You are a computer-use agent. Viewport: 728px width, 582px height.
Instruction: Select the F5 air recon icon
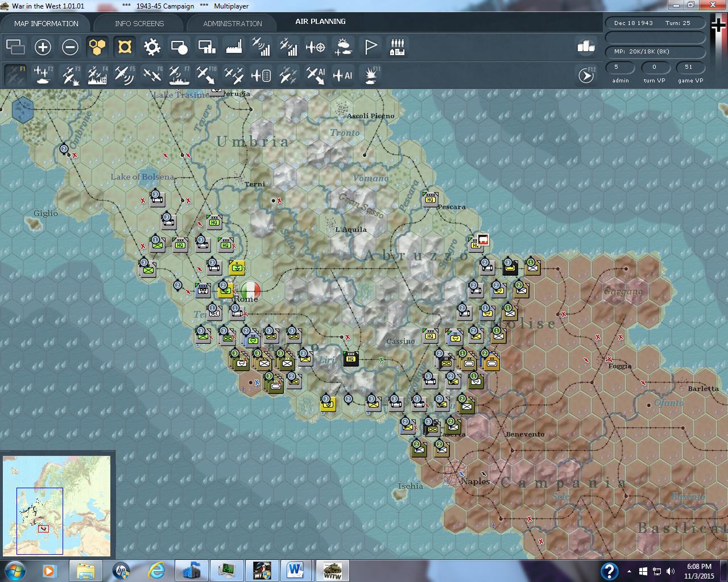tap(125, 74)
